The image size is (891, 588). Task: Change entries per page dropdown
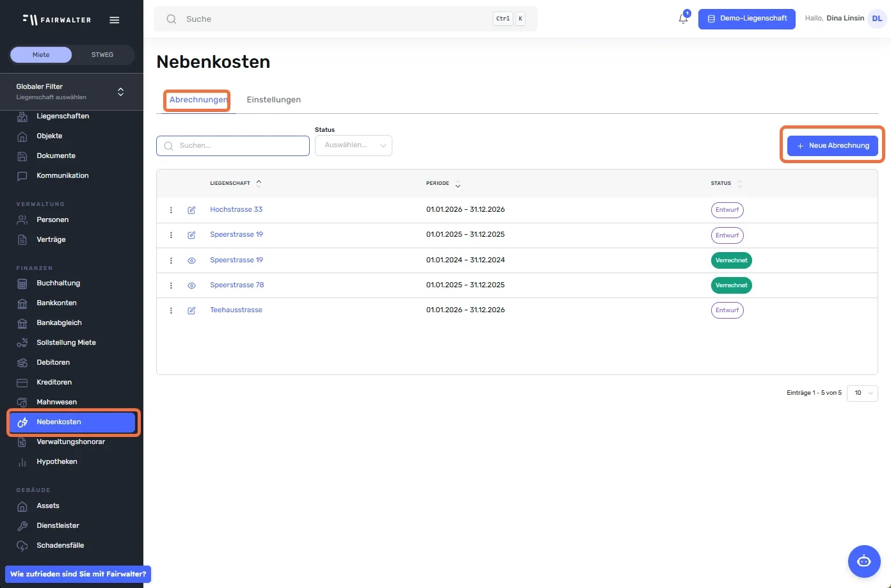pyautogui.click(x=862, y=393)
